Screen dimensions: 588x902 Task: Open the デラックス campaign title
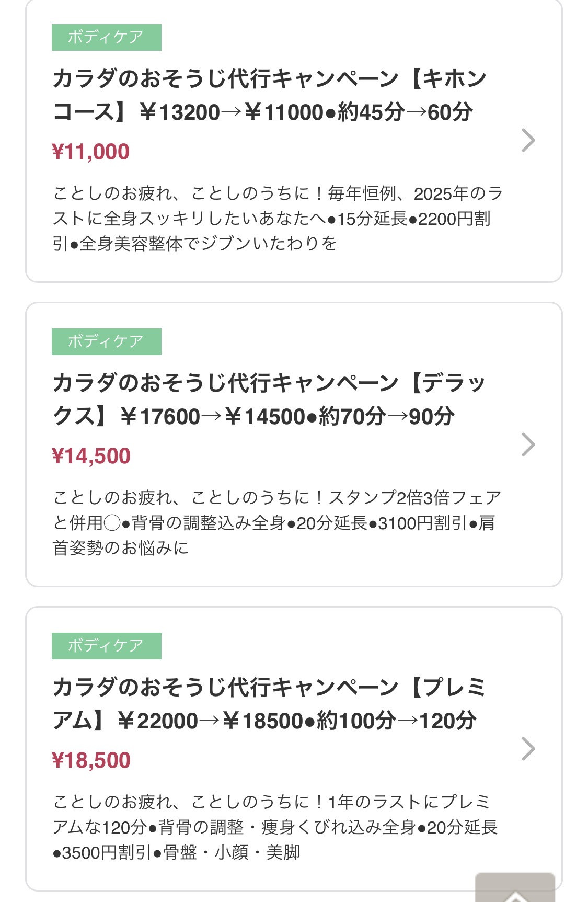[x=269, y=399]
